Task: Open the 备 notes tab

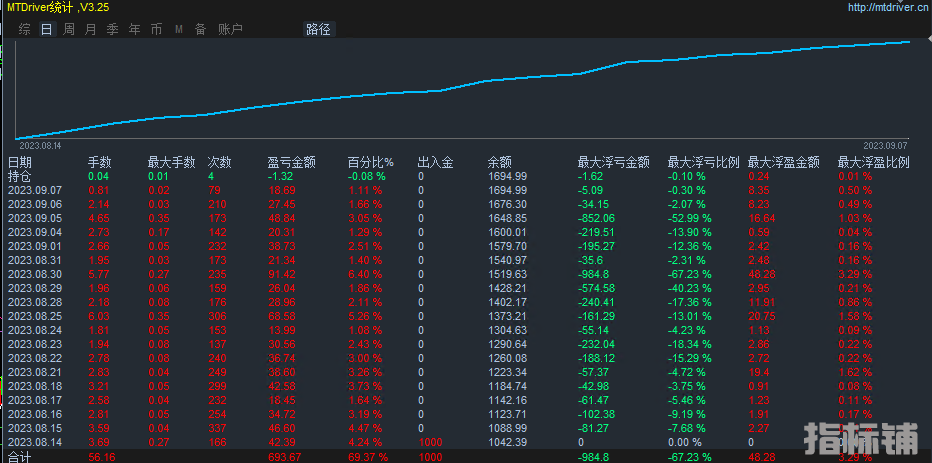Action: coord(200,29)
